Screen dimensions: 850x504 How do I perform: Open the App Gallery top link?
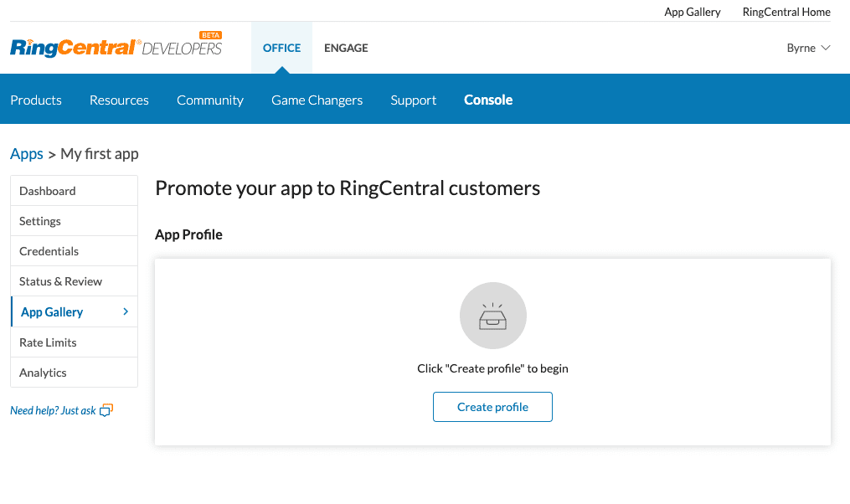(692, 12)
